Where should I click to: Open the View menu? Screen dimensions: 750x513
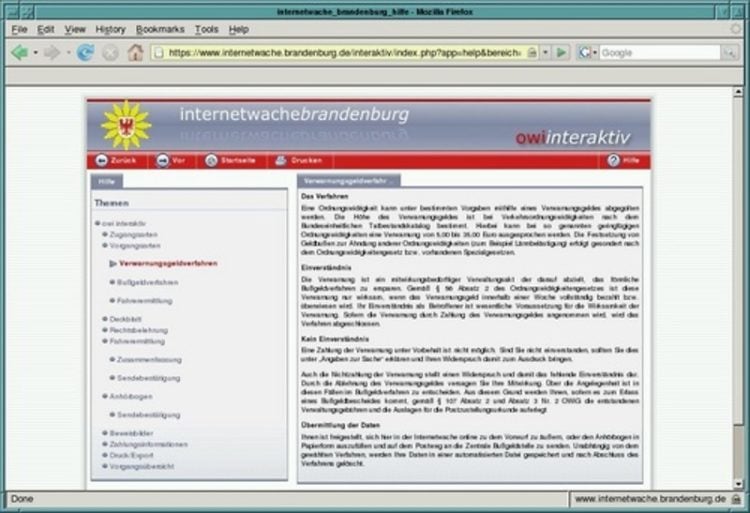tap(75, 29)
